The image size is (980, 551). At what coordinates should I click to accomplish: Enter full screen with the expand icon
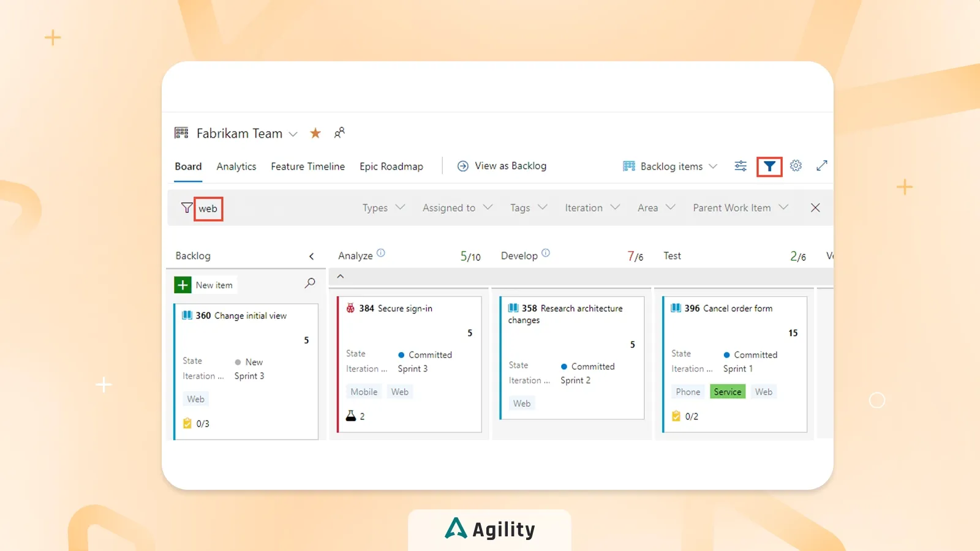coord(822,165)
